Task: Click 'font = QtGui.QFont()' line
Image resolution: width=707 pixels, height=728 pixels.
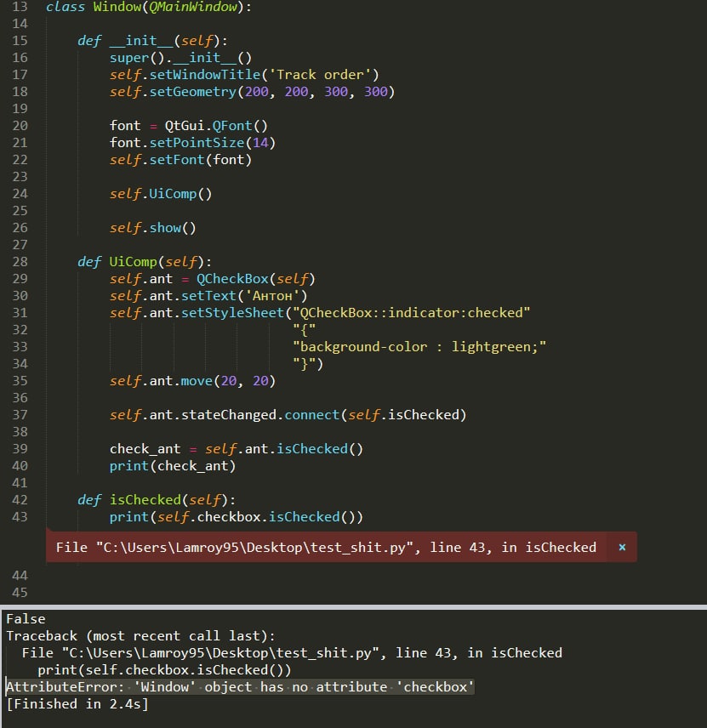Action: tap(189, 126)
